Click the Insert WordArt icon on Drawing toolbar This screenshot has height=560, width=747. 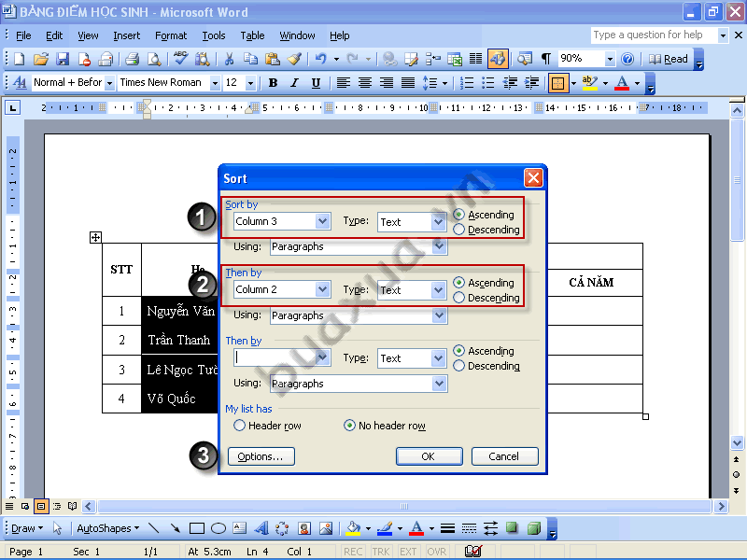point(261,528)
